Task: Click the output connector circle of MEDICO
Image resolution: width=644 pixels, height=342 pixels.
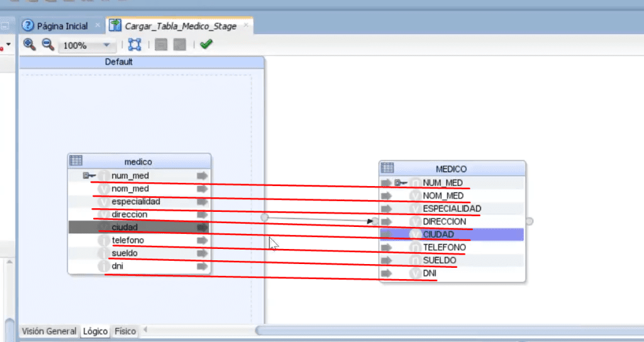Action: click(530, 221)
